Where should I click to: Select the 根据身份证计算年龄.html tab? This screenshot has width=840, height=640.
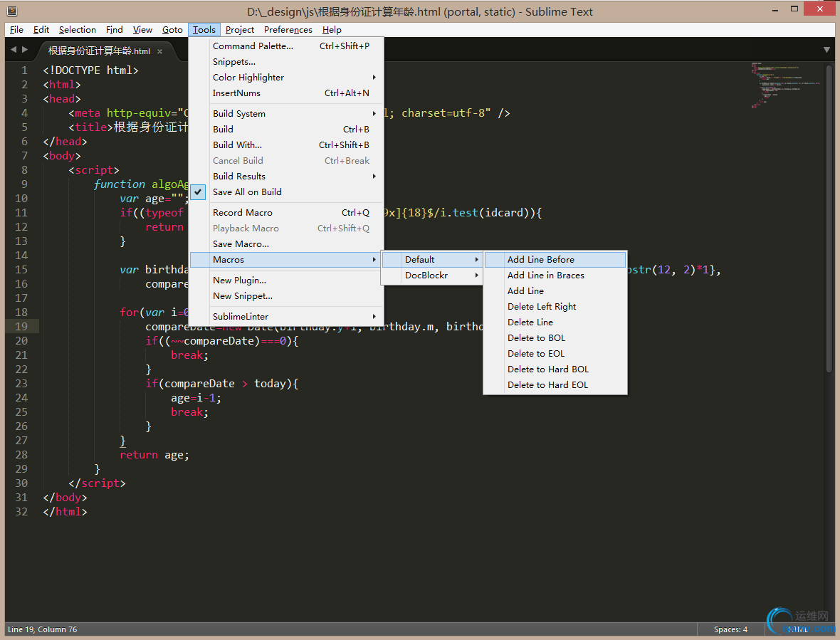tap(99, 51)
